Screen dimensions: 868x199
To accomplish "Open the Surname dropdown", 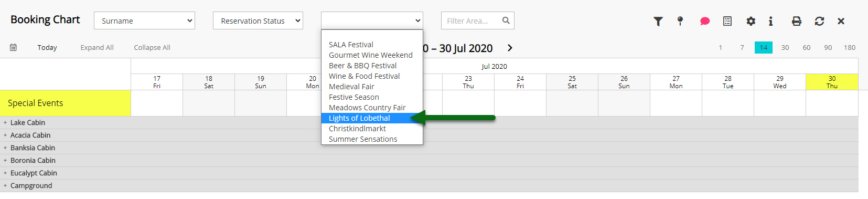I will tap(144, 20).
